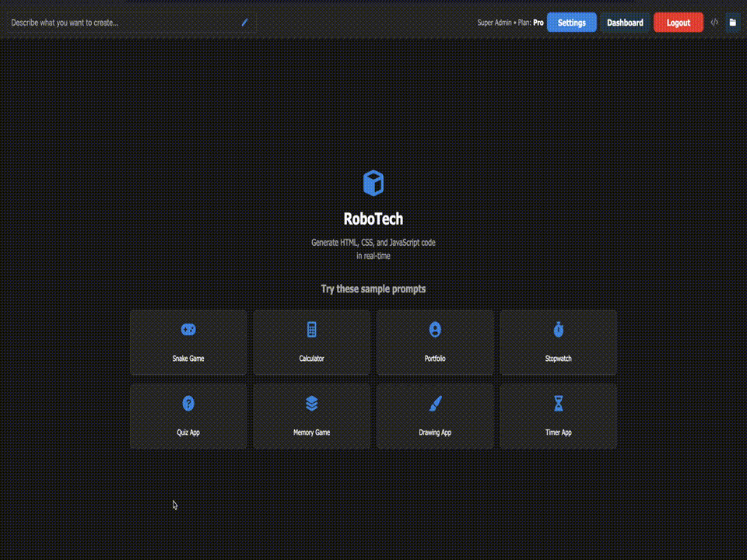Choose the Memory Game layers icon
The height and width of the screenshot is (560, 747).
tap(312, 403)
